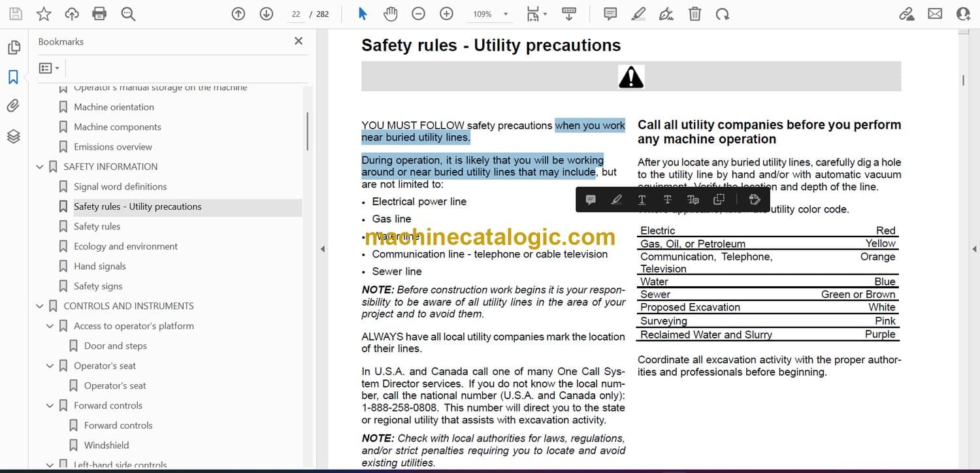Click the page heading 'Safety rules - Utility precautions'

(491, 45)
